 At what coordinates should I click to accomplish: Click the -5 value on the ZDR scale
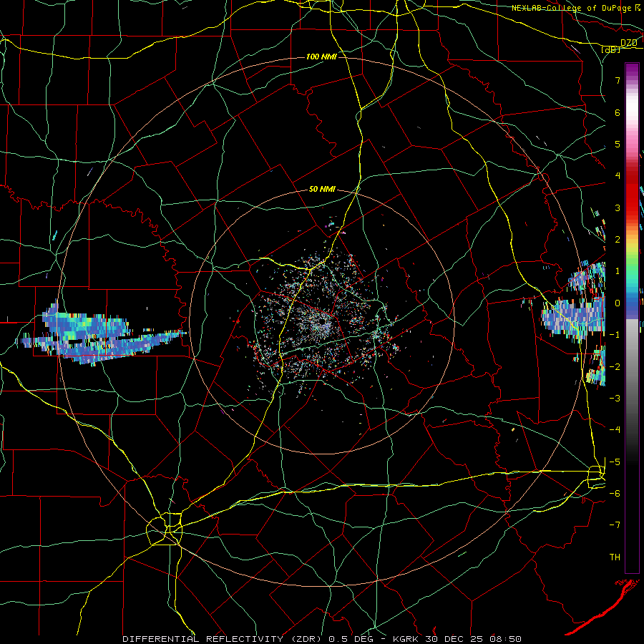[x=615, y=462]
